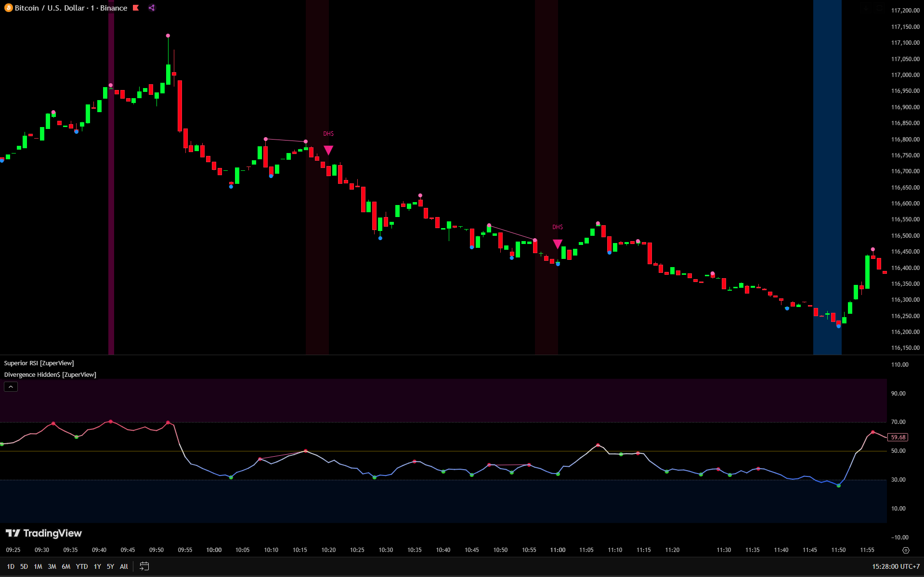
Task: Click the TradingView logo
Action: 44,533
